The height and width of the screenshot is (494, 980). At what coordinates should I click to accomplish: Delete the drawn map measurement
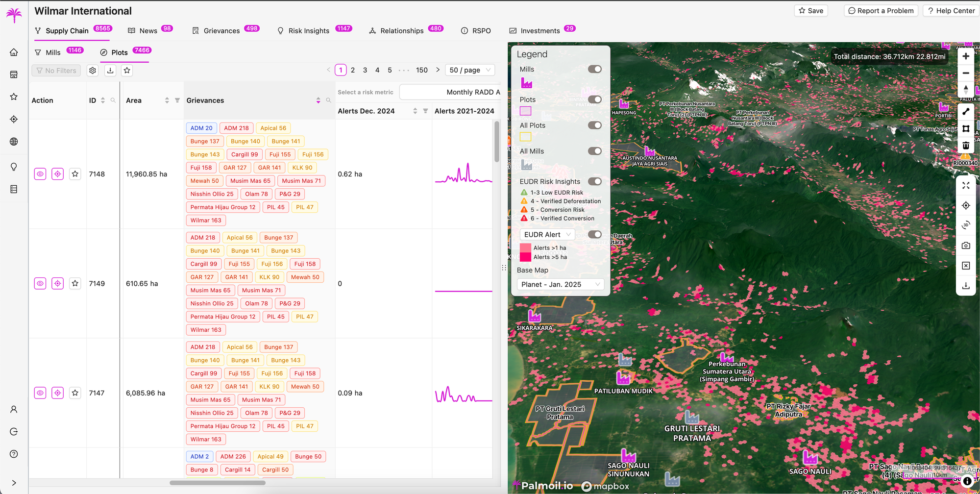point(966,146)
